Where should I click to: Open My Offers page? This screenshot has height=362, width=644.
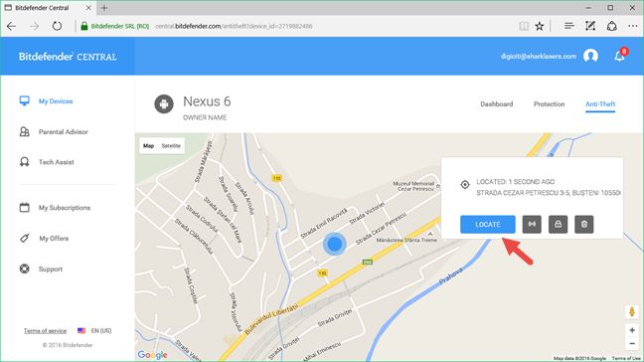(x=54, y=239)
